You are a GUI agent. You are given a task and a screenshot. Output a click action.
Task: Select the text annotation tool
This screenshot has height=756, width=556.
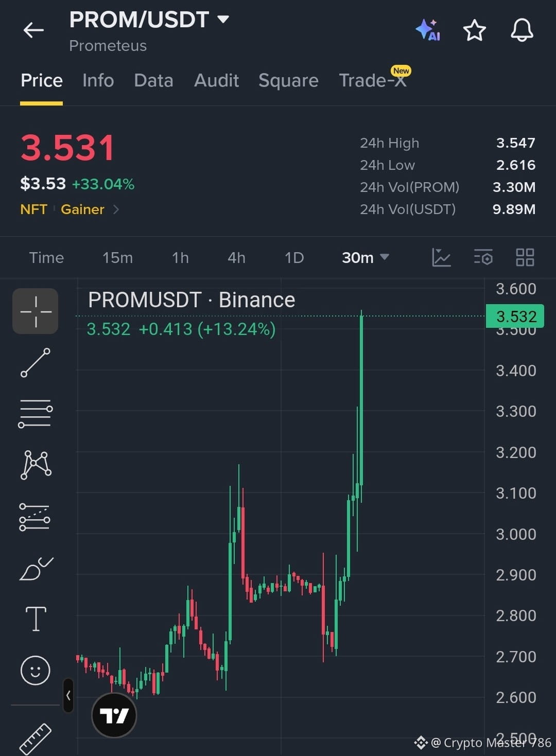[36, 619]
